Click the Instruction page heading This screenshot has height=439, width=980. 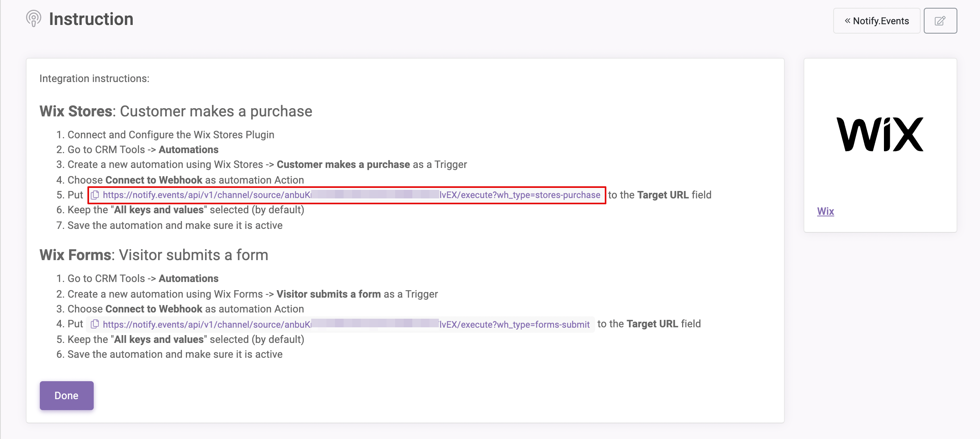point(91,19)
